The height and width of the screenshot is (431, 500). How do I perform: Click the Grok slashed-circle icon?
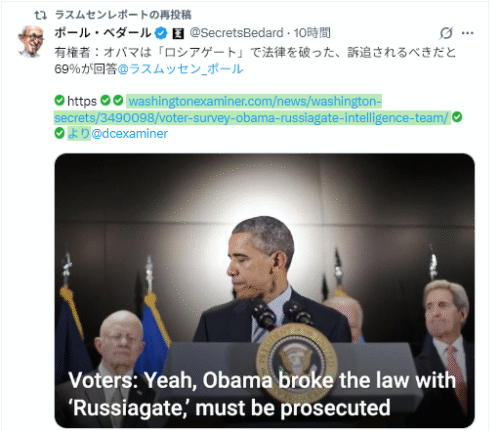(446, 33)
